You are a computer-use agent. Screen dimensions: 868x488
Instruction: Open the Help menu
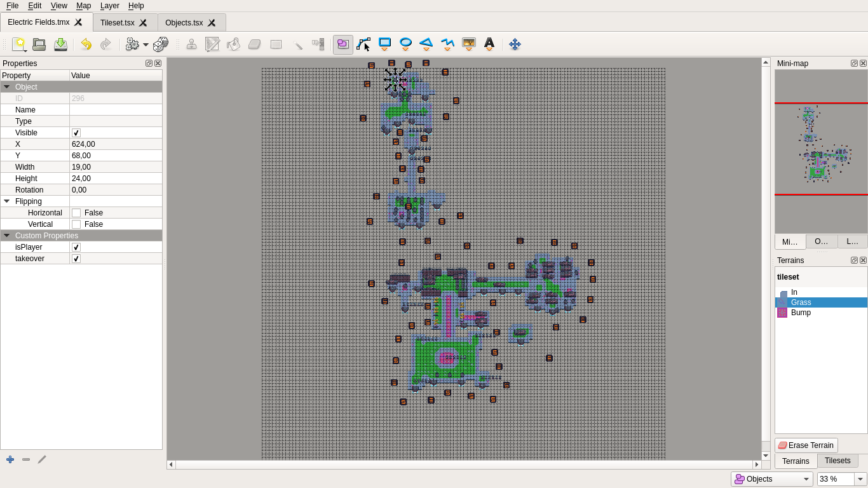(x=136, y=6)
